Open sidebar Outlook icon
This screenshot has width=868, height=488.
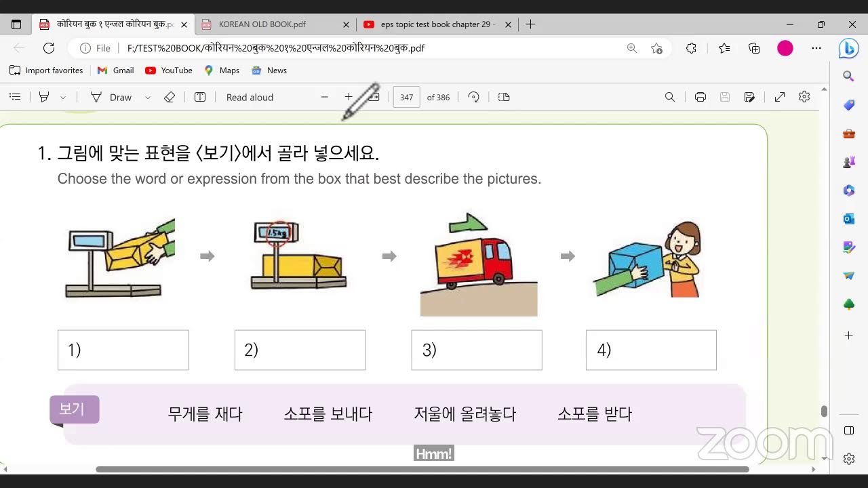click(849, 219)
